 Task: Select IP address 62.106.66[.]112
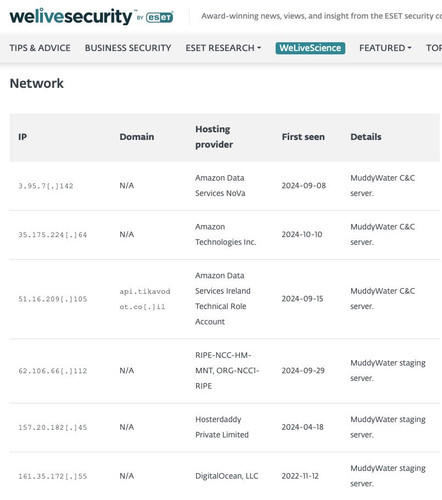(x=53, y=371)
